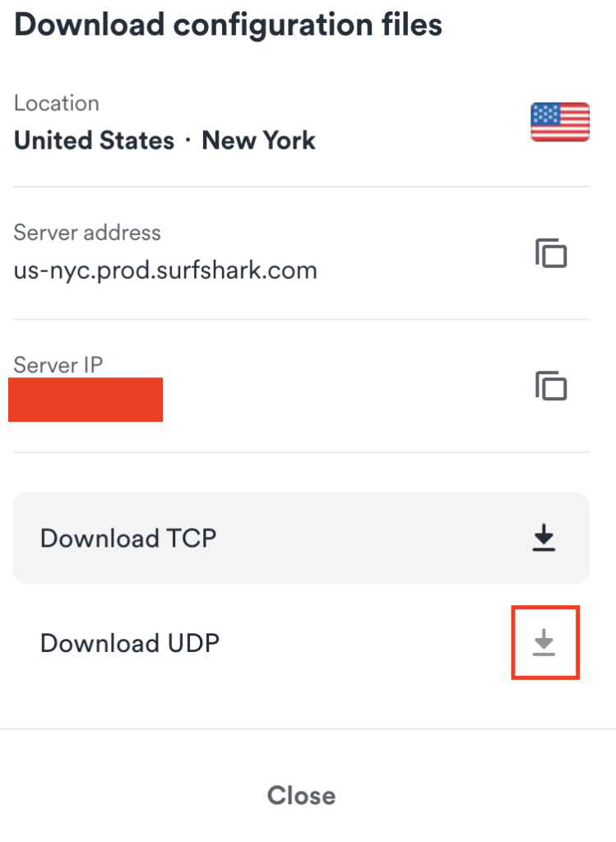Click the United States flag icon
Viewport: 616px width, 842px height.
pos(560,121)
